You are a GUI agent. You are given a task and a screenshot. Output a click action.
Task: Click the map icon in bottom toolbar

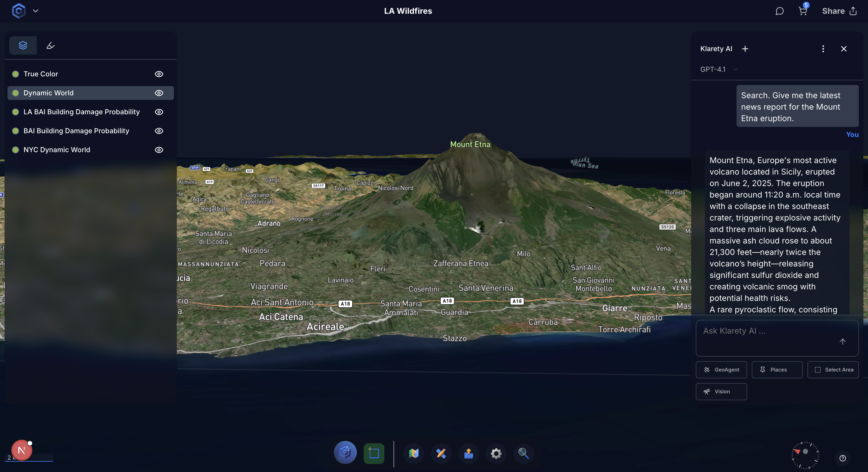413,453
